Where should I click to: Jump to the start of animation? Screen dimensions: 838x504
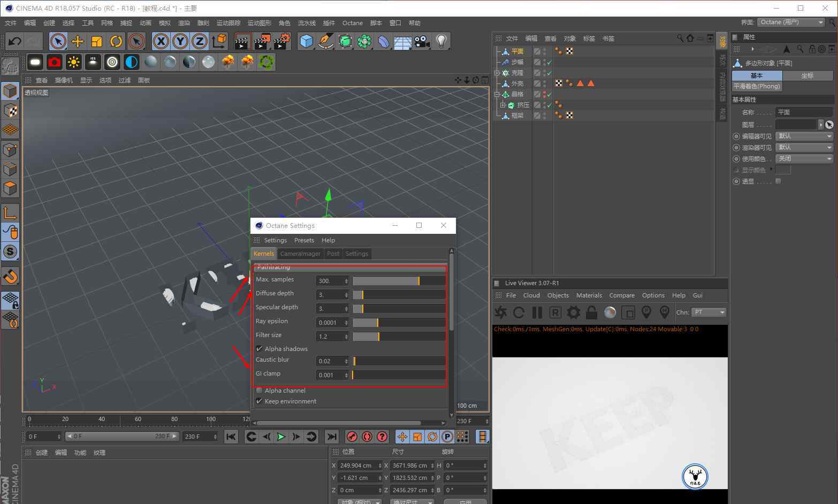click(231, 437)
